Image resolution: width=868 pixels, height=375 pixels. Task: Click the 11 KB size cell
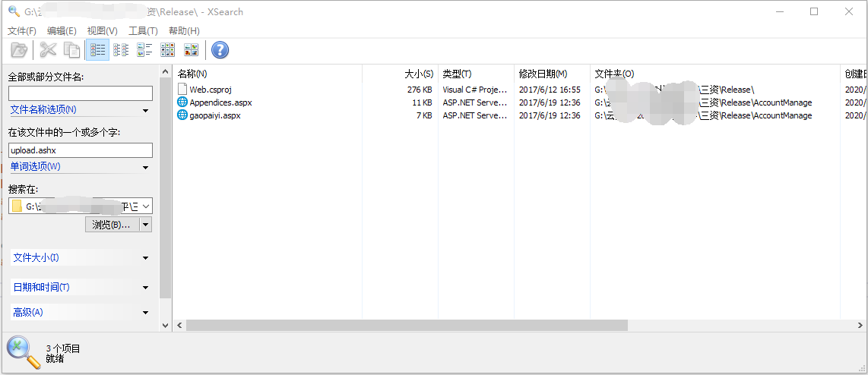[422, 102]
